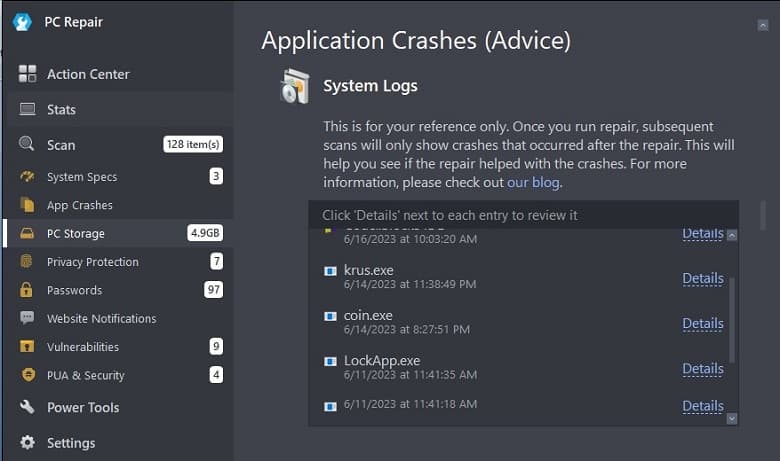The image size is (780, 461).
Task: Open Details for coin.exe crash
Action: (x=703, y=324)
